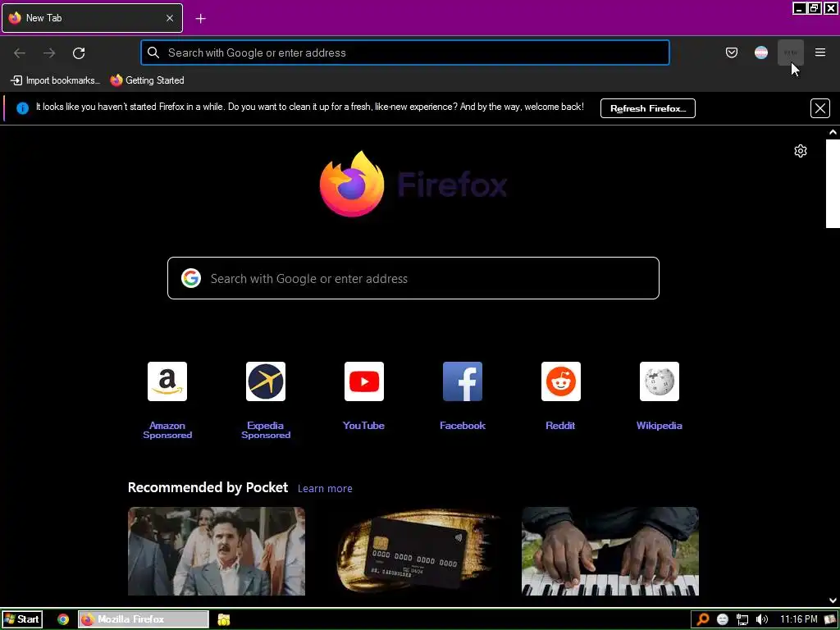Click the Save to Pocket toolbar icon
Screen dimensions: 840x630
tap(731, 52)
